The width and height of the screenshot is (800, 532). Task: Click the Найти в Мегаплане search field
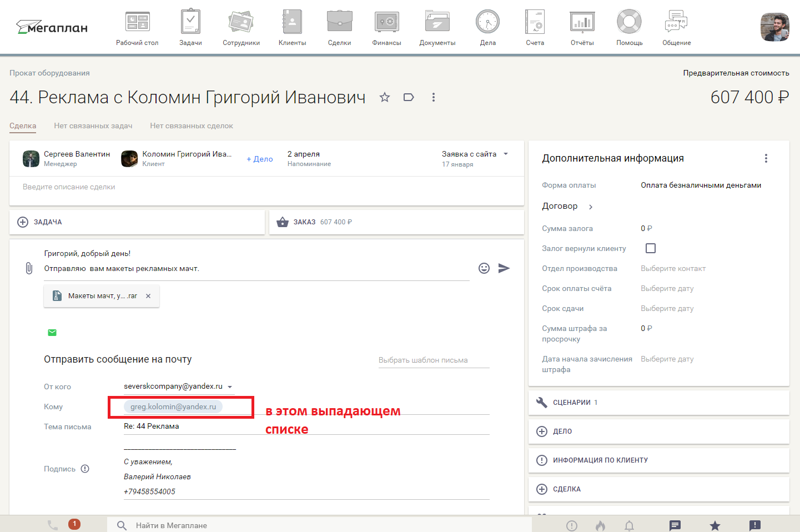coord(319,525)
